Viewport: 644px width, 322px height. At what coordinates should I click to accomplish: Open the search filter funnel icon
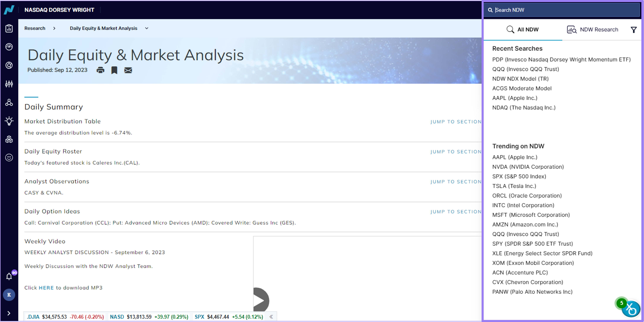[x=633, y=30]
